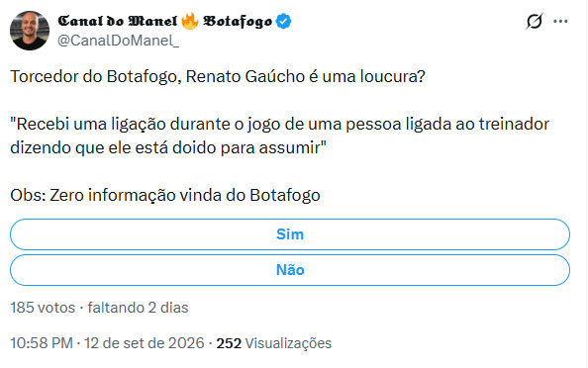The image size is (588, 368).
Task: Click the blue verified badge
Action: click(x=283, y=21)
